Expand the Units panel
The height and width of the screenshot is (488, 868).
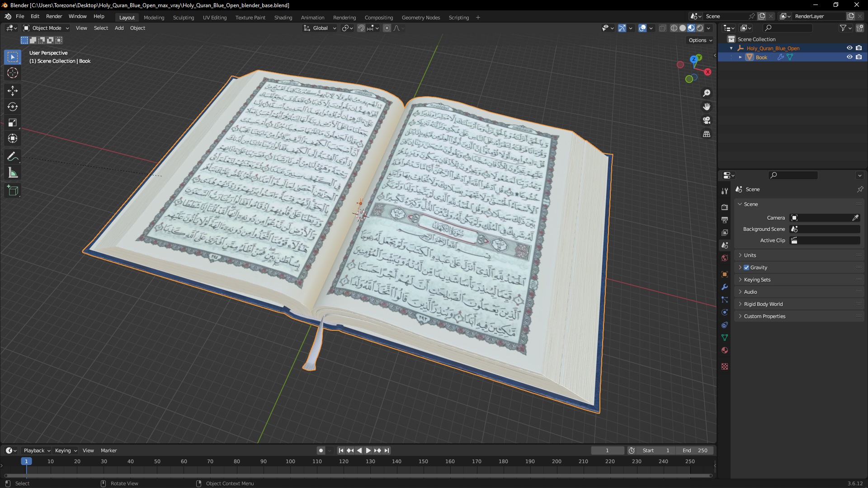(799, 255)
